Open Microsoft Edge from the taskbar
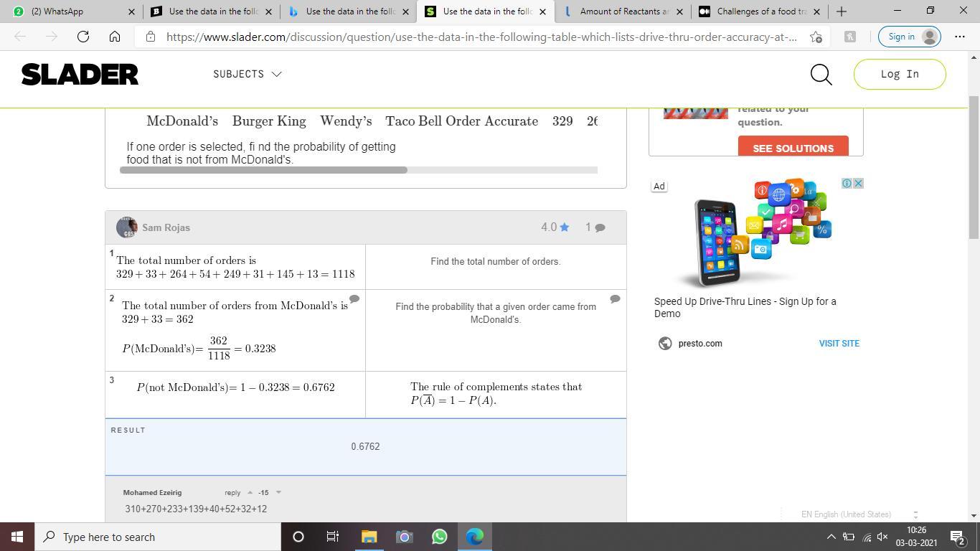 point(475,537)
